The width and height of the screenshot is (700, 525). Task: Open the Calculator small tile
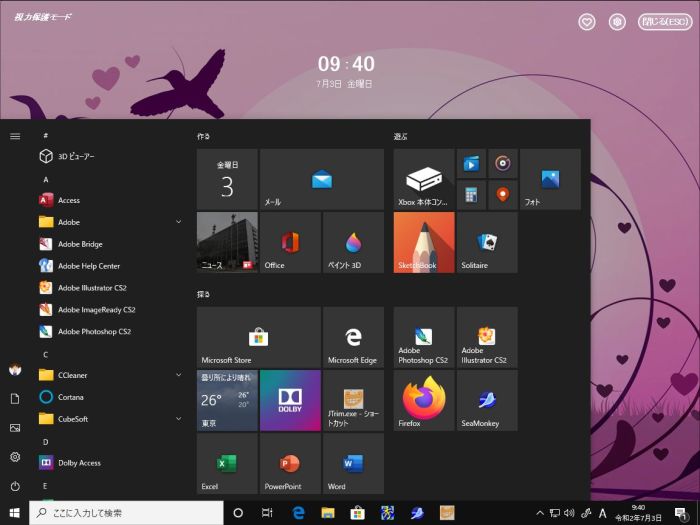471,195
